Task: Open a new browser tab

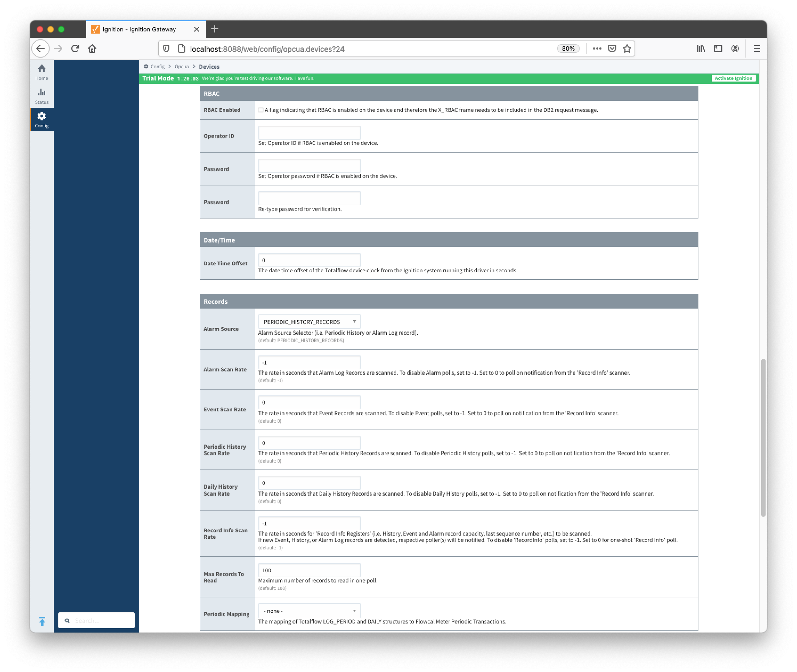Action: point(215,29)
